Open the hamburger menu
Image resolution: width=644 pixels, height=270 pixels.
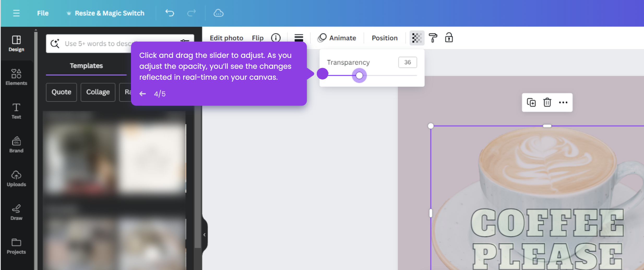(16, 13)
